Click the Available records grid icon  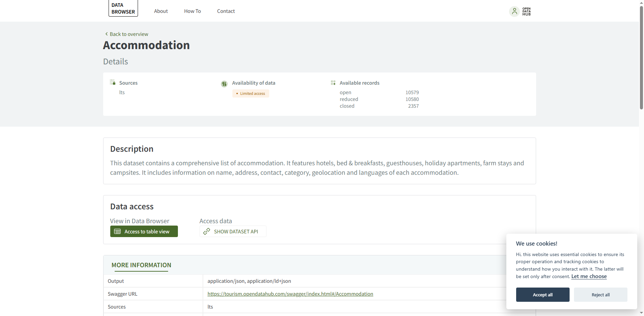pos(333,82)
